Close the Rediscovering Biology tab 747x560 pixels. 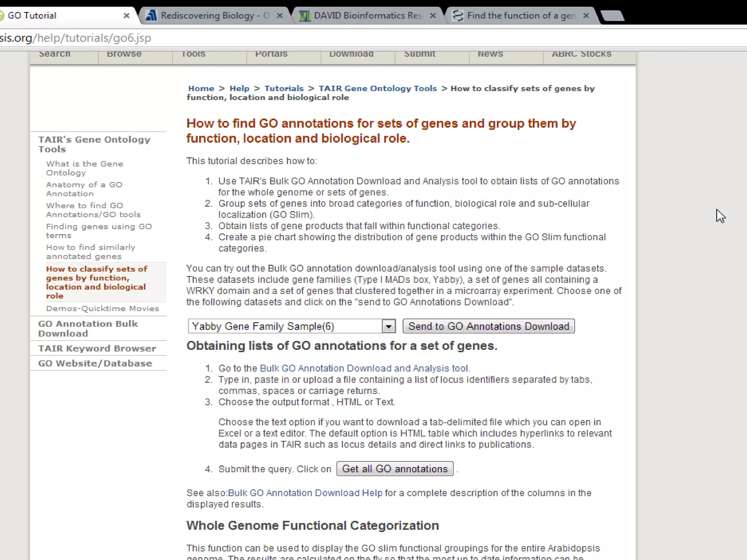click(x=280, y=16)
